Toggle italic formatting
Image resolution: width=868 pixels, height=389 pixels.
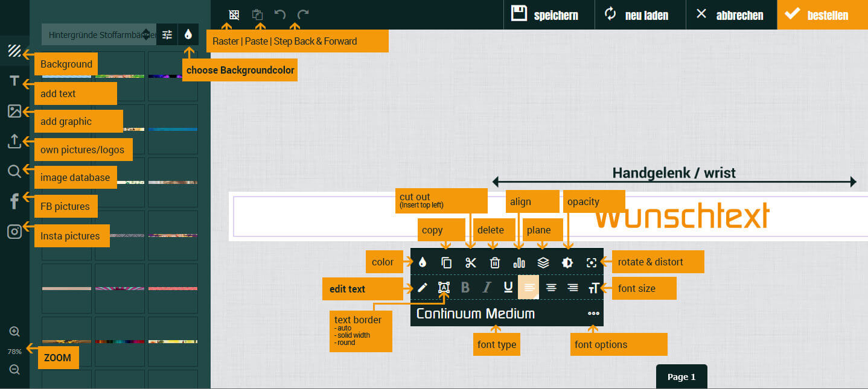click(x=487, y=288)
